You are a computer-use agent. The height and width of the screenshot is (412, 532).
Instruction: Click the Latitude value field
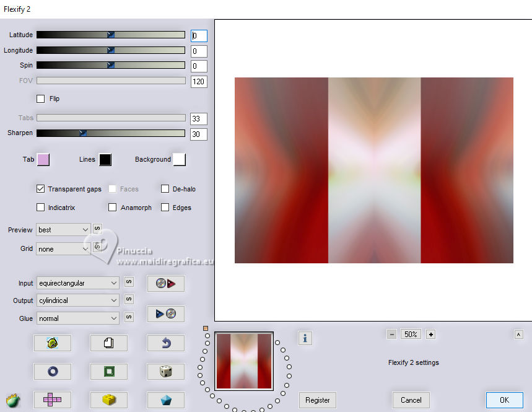(199, 36)
